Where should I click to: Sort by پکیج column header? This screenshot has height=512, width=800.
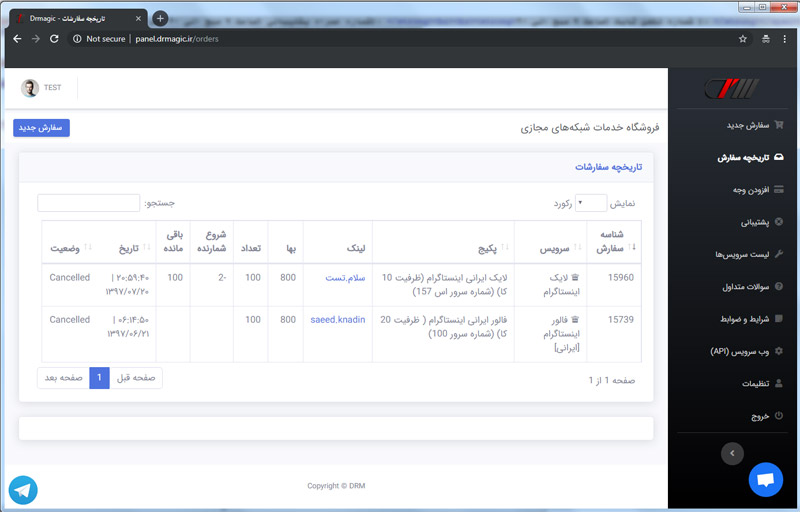coord(443,242)
